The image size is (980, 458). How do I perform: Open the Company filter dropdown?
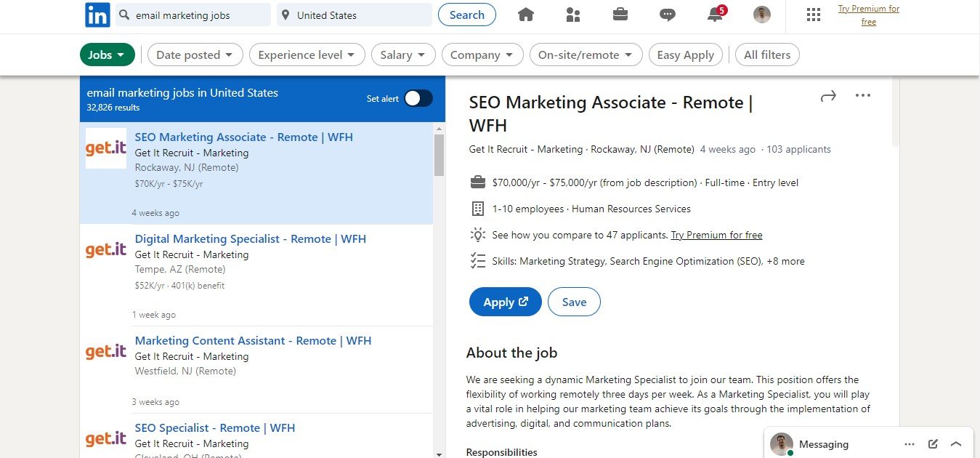[x=482, y=55]
